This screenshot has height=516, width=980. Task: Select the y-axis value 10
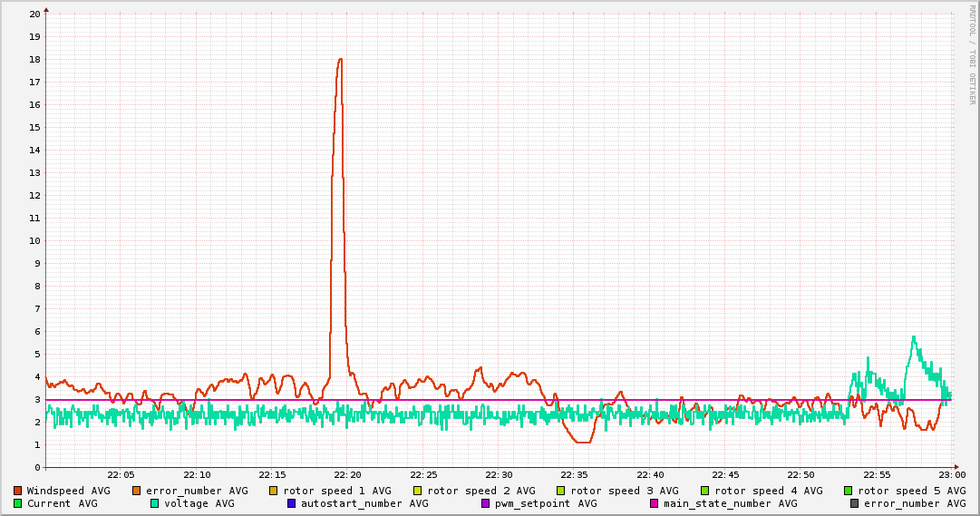[x=35, y=241]
